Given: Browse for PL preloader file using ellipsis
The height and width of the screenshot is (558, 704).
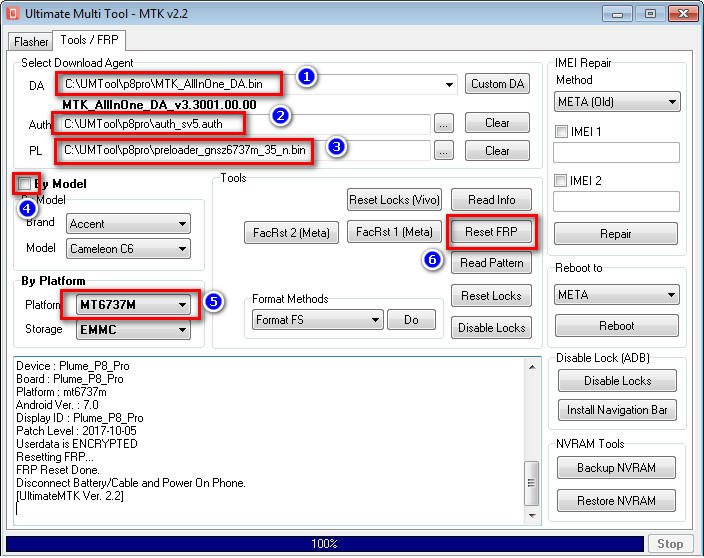Looking at the screenshot, I should click(x=444, y=151).
